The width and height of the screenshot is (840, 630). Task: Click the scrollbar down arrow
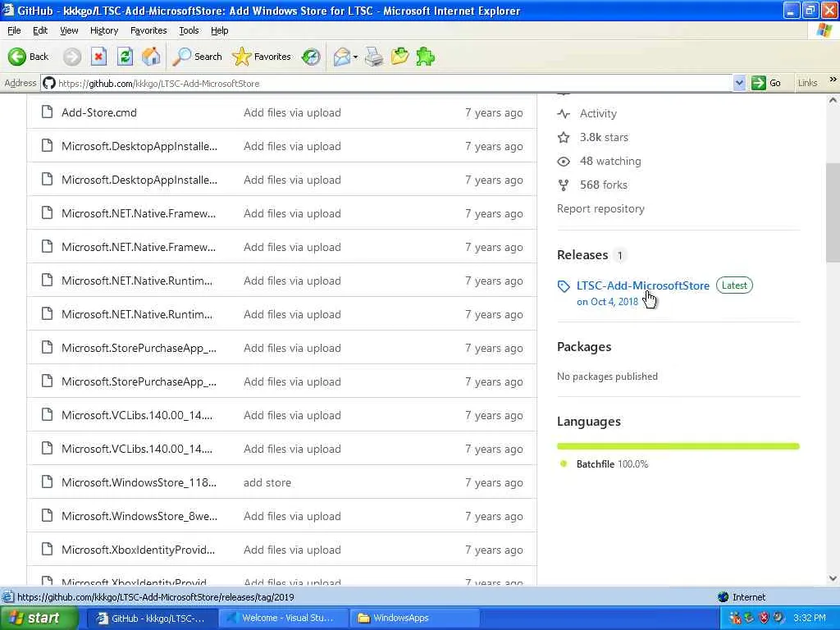tap(833, 578)
